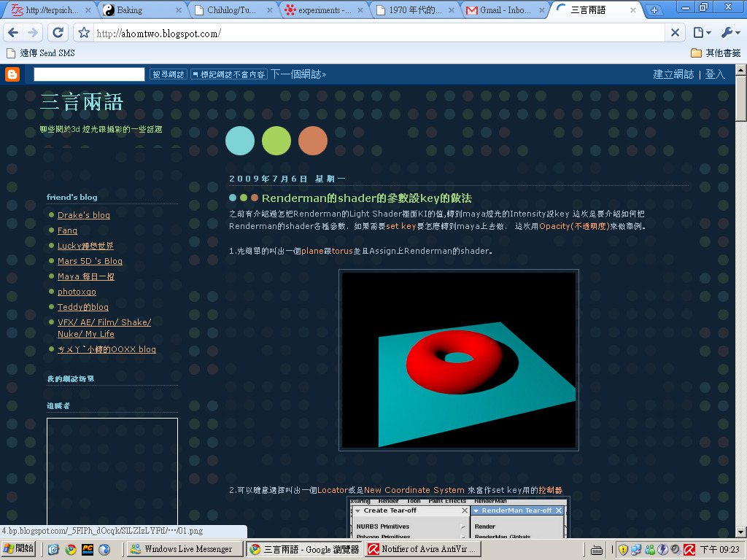The height and width of the screenshot is (560, 747).
Task: Click the large cyan header circle
Action: 240,141
